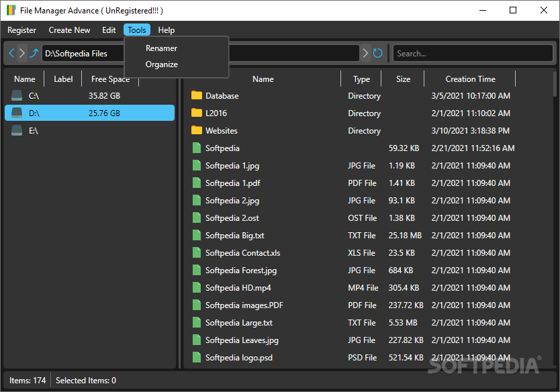Click the drives Label column header
Screen dimensions: 560x392
coord(63,79)
